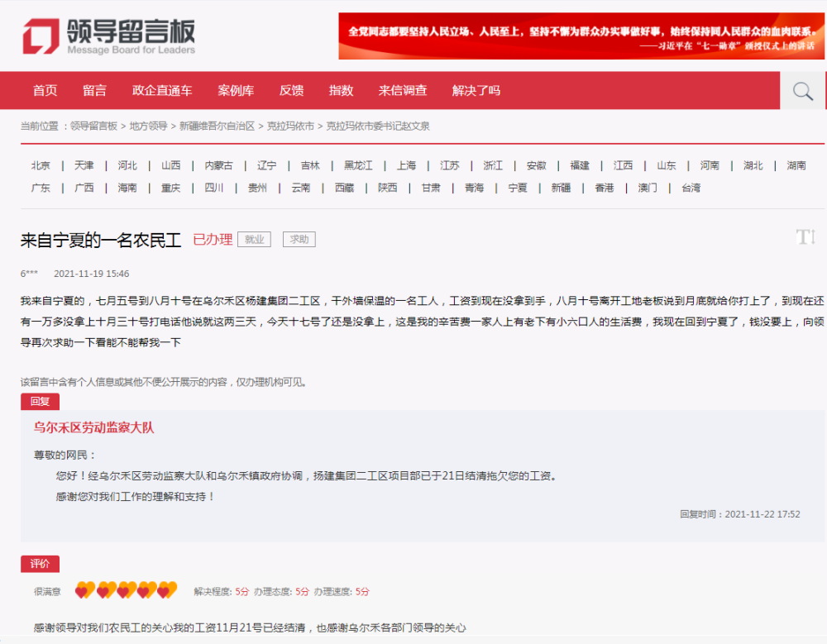Screen dimensions: 827x644
Task: Click the post timestamp 2021-11-19 15:46
Action: 91,274
